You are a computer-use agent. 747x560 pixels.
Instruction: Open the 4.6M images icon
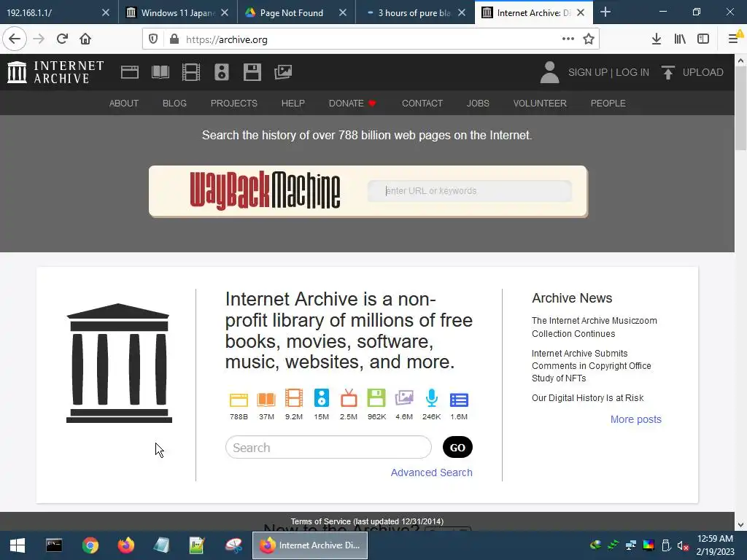tap(404, 398)
